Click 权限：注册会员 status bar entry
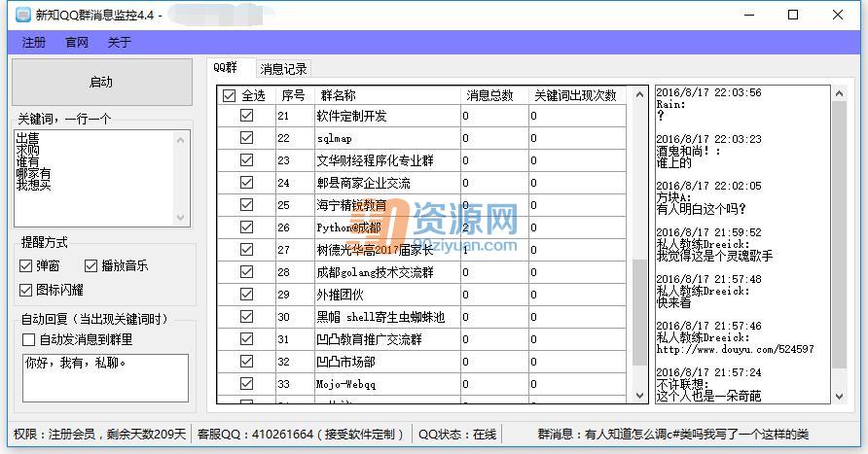The width and height of the screenshot is (868, 454). [x=99, y=435]
